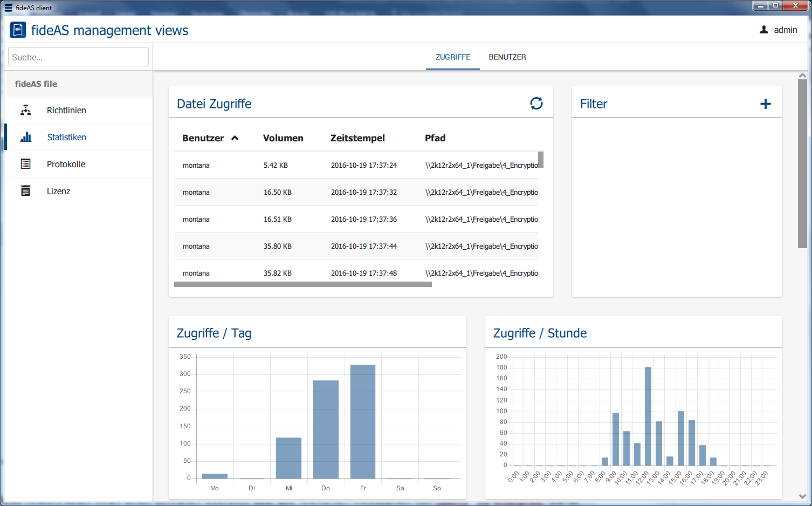This screenshot has height=506, width=812.
Task: Click the Protokolle list icon
Action: point(25,164)
